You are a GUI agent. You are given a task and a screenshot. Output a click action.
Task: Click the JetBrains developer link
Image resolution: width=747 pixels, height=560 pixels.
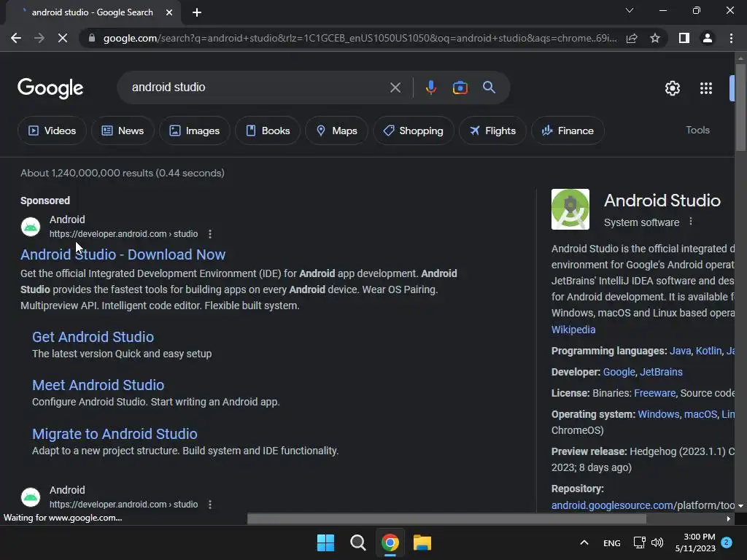(x=661, y=372)
